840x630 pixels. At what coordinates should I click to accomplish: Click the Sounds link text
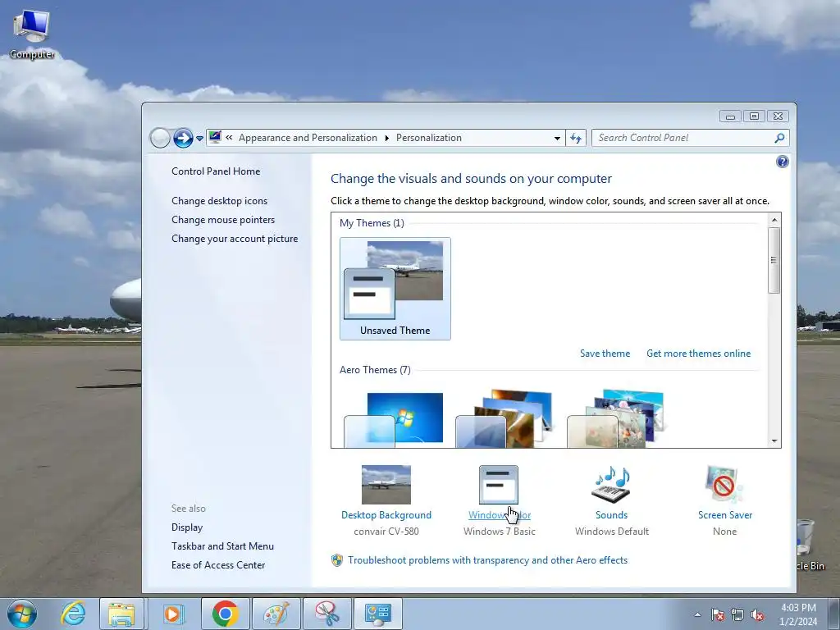click(x=612, y=515)
